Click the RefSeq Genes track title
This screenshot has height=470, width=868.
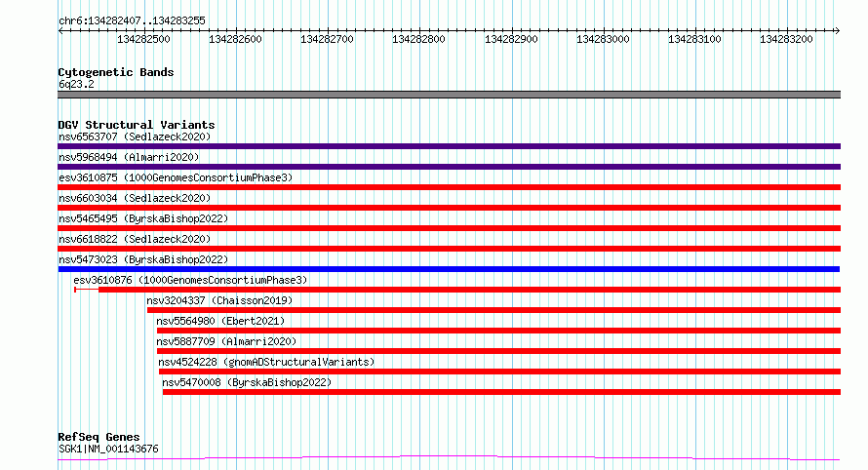99,438
